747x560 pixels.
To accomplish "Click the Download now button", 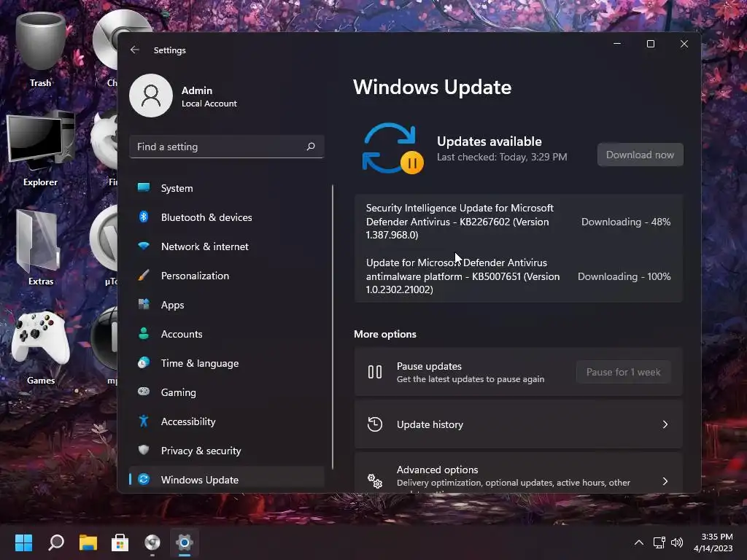I will click(640, 155).
